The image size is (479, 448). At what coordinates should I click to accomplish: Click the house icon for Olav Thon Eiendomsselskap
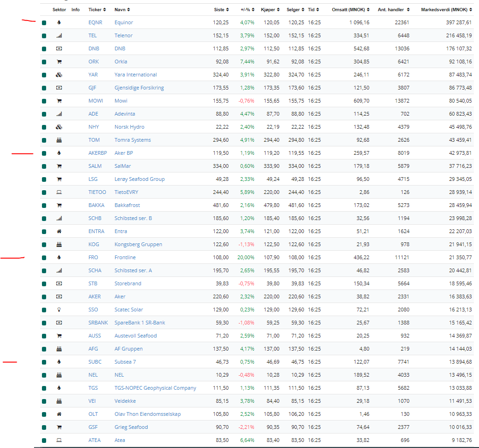point(59,414)
